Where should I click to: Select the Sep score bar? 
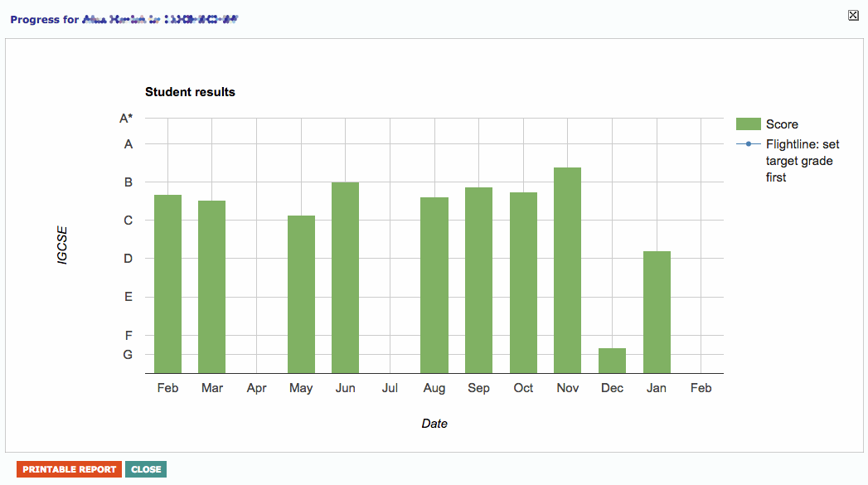click(x=478, y=280)
